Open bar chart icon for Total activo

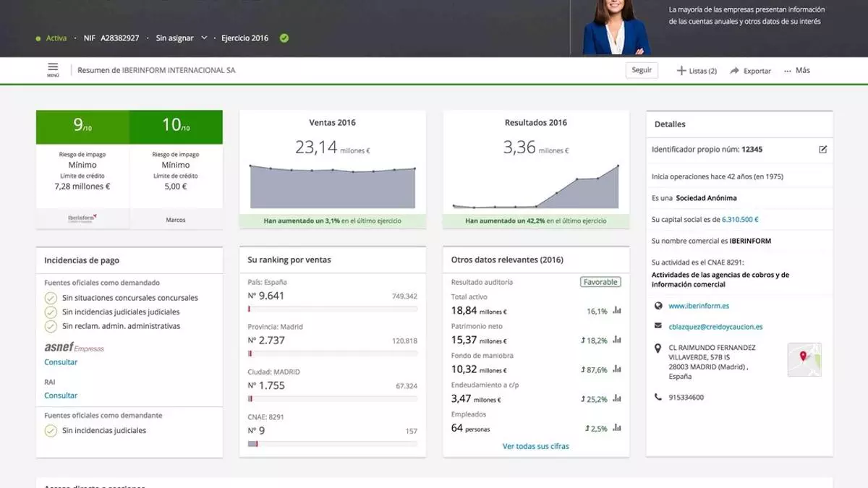617,311
